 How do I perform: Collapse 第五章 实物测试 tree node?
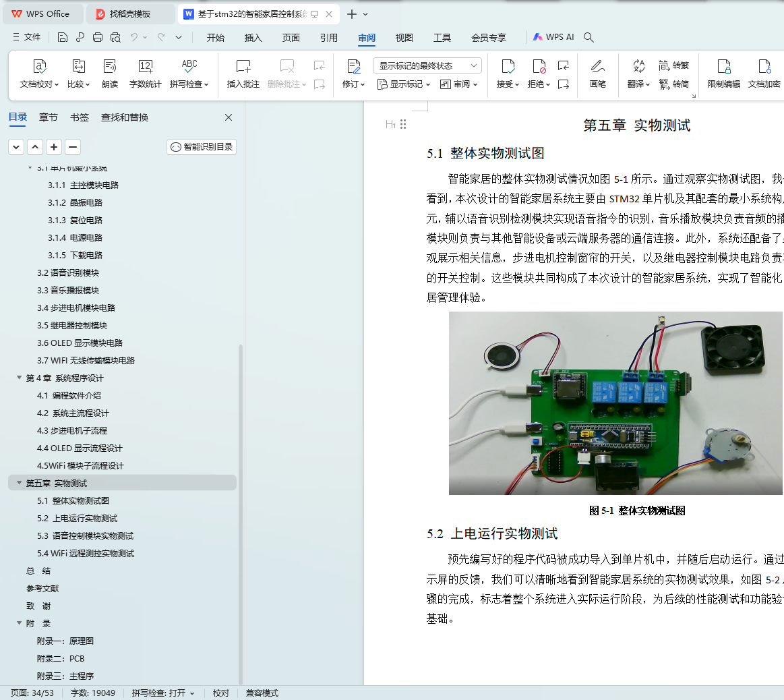click(x=19, y=482)
